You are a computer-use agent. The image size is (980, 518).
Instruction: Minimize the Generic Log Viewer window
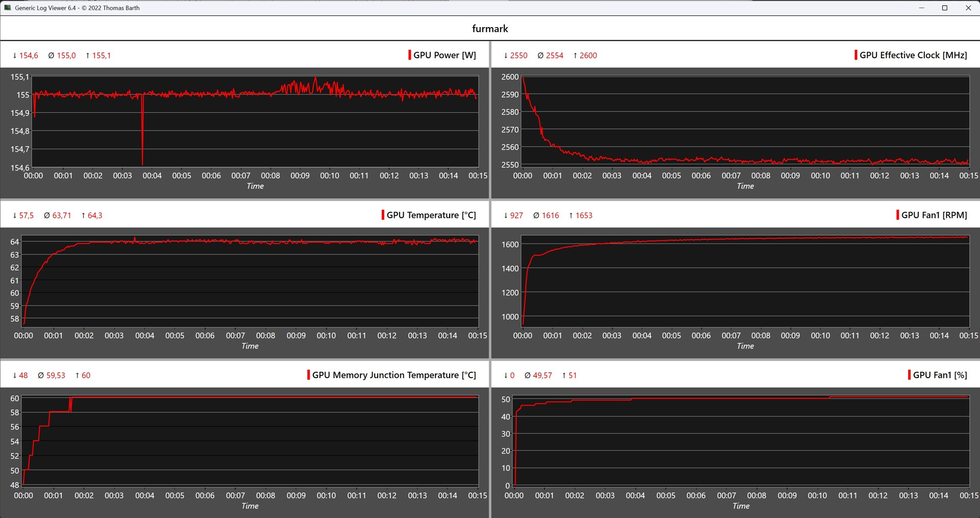click(x=922, y=8)
